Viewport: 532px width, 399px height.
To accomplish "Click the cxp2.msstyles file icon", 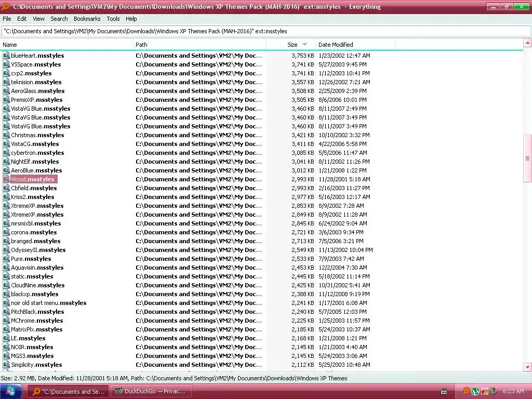I will (6, 73).
